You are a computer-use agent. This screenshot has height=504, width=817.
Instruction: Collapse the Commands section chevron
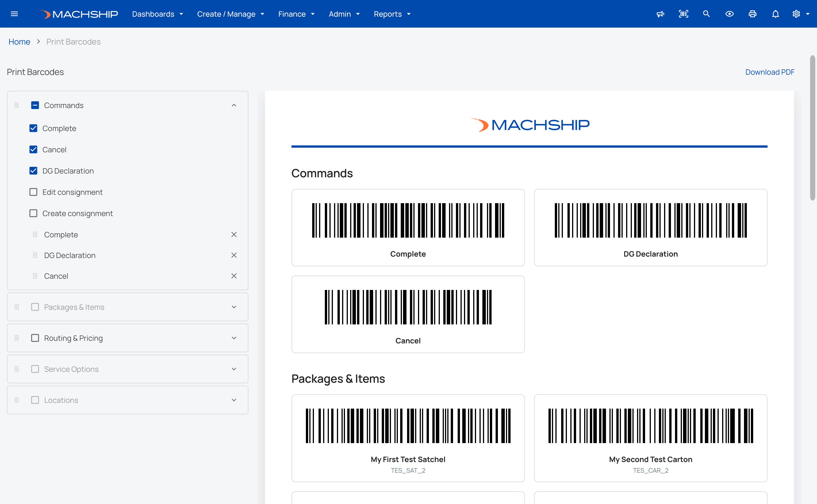(234, 105)
